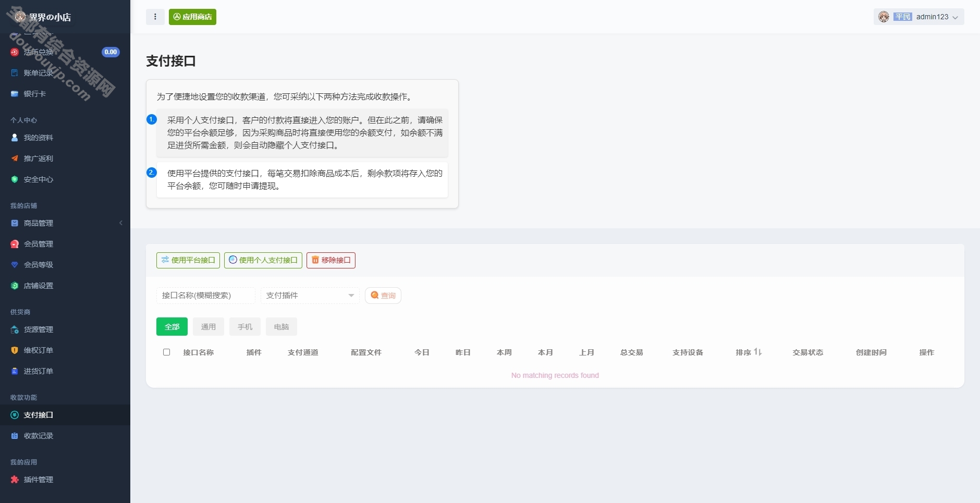
Task: Select the 电脑 filter tab
Action: (x=281, y=327)
